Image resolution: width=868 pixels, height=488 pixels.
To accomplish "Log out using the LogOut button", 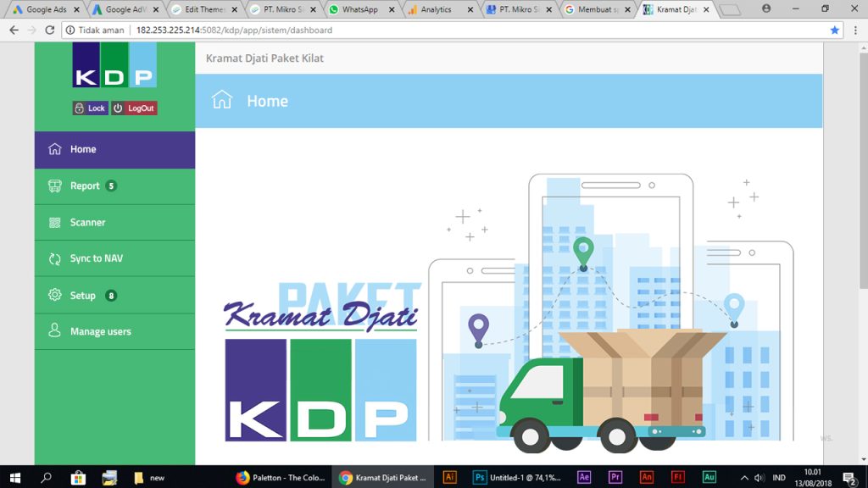I will click(x=134, y=108).
